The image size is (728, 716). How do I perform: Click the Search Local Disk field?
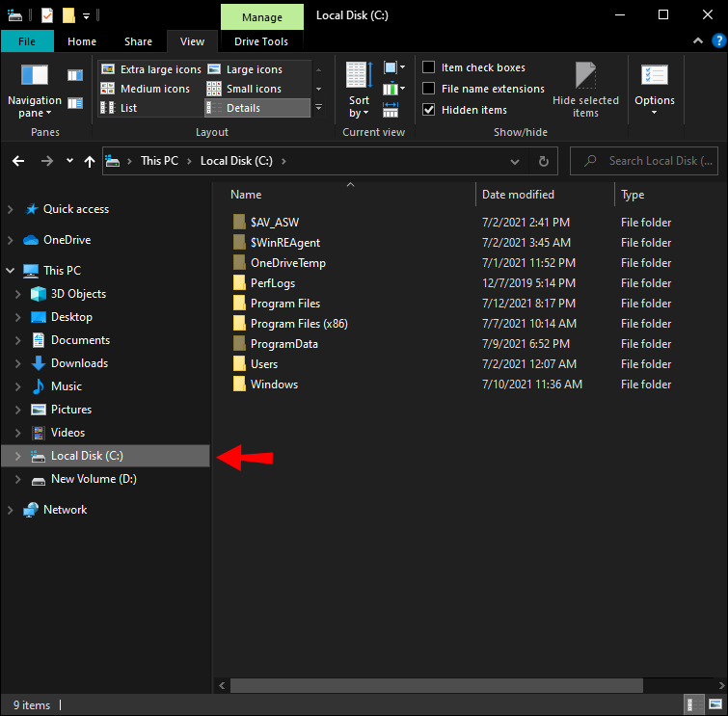644,161
